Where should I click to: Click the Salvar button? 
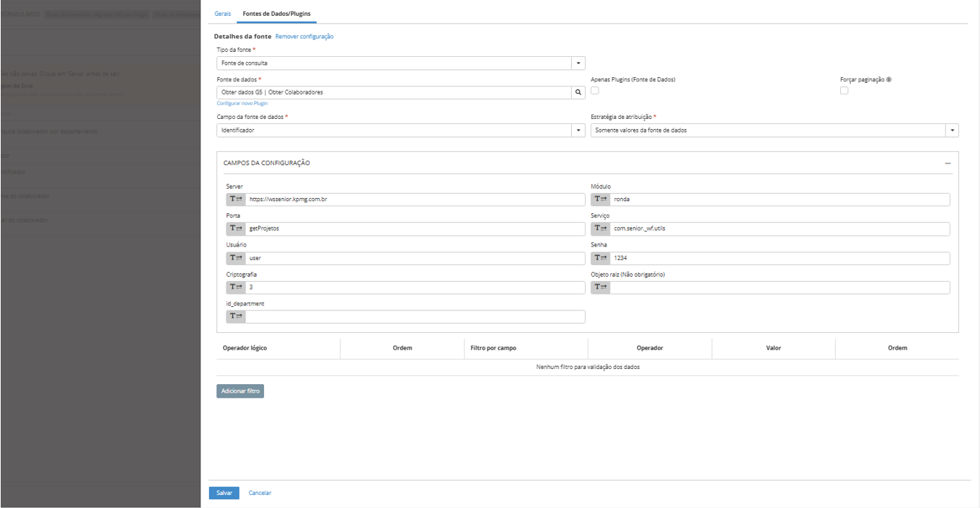coord(224,493)
